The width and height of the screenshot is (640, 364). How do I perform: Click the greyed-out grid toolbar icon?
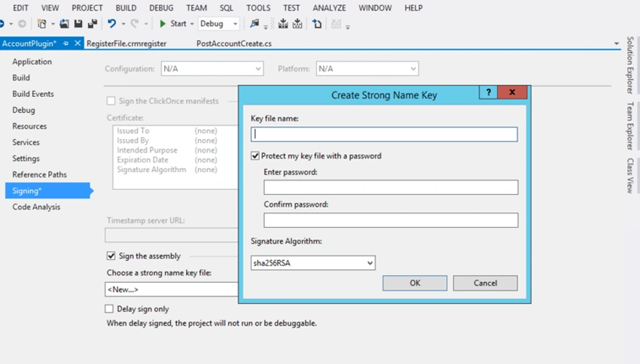(336, 23)
